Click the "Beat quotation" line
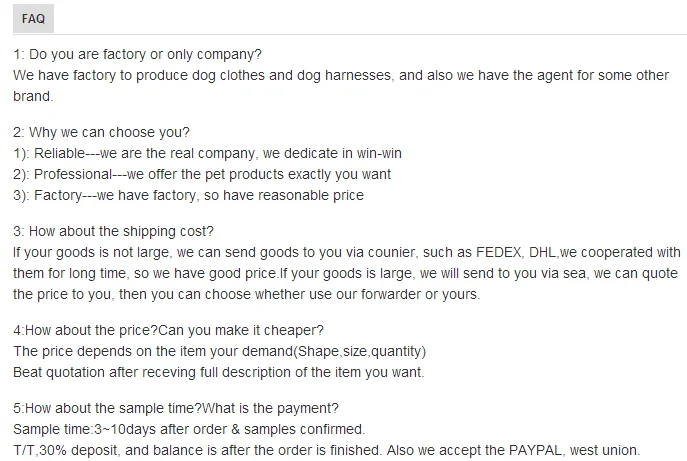This screenshot has height=461, width=687. pos(219,372)
